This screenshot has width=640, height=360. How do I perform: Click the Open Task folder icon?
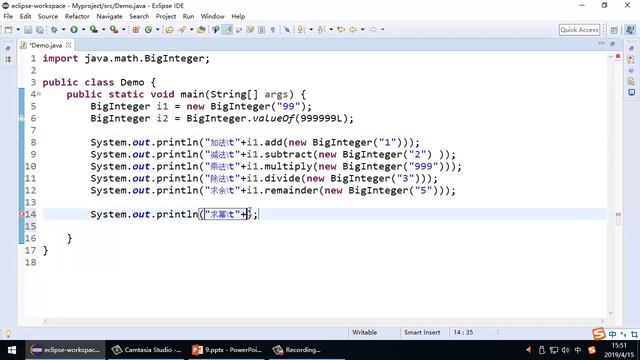point(201,29)
